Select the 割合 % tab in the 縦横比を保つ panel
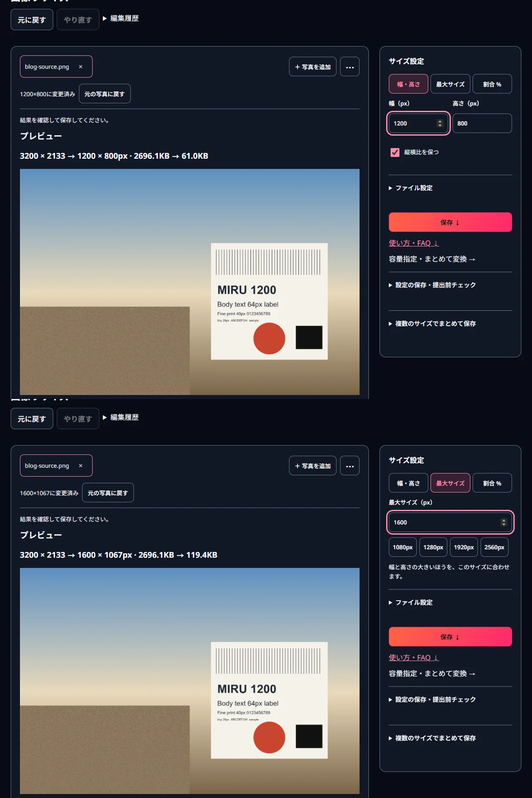This screenshot has height=798, width=532. coord(492,84)
